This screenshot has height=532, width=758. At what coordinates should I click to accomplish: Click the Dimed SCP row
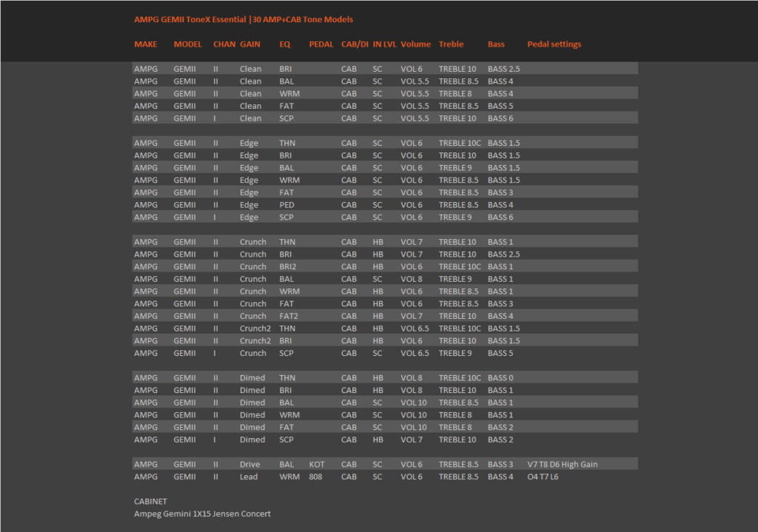click(385, 440)
